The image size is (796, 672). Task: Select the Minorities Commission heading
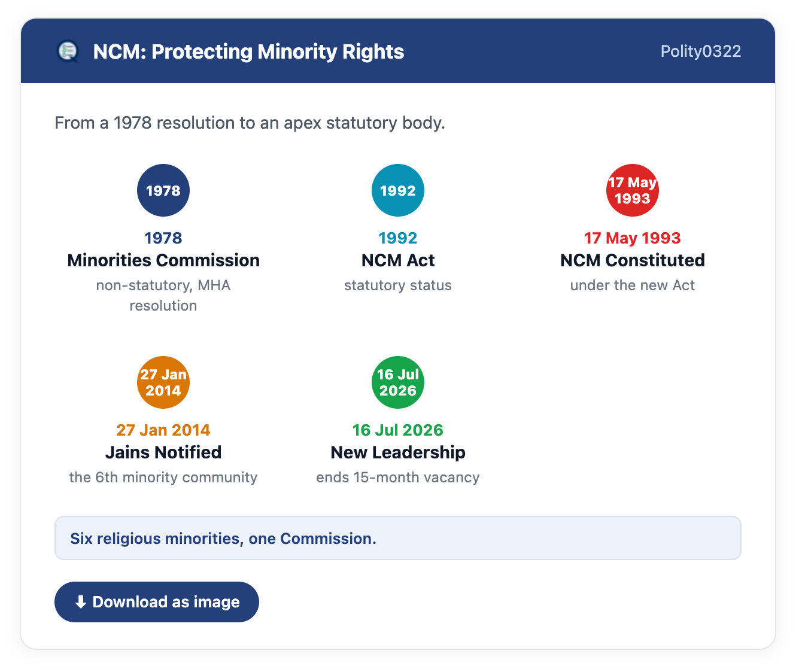[x=163, y=260]
